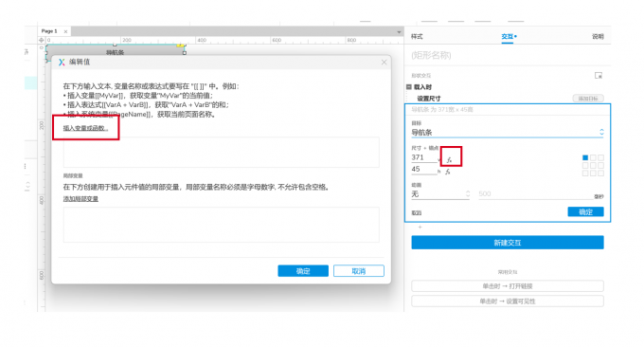Switch to the 样式 tab
Image resolution: width=644 pixels, height=347 pixels.
[417, 37]
